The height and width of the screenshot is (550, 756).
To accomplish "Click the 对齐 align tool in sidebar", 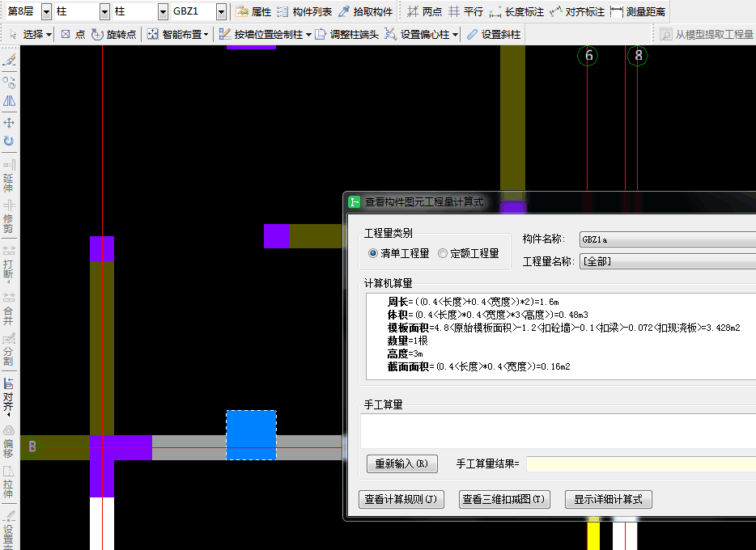I will (x=9, y=397).
